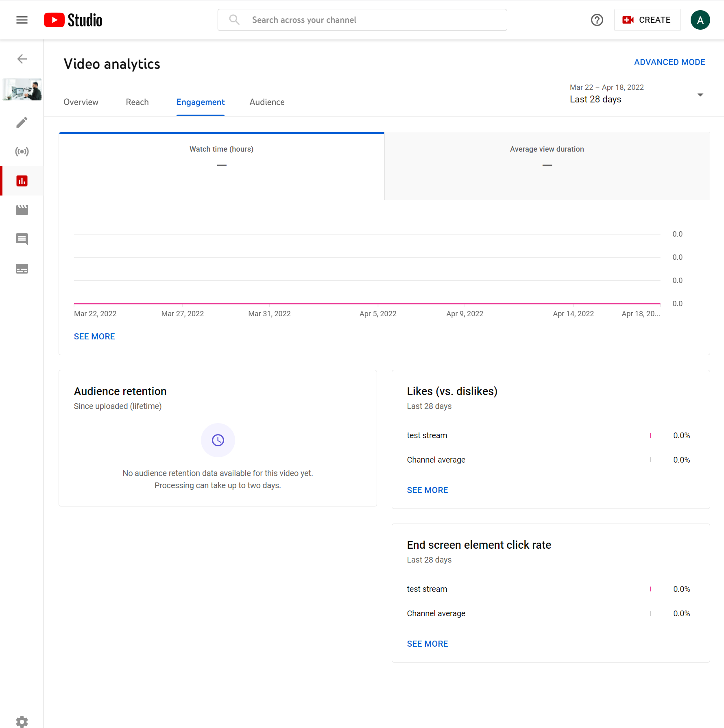724x728 pixels.
Task: Click the Search across your channel field
Action: 362,20
